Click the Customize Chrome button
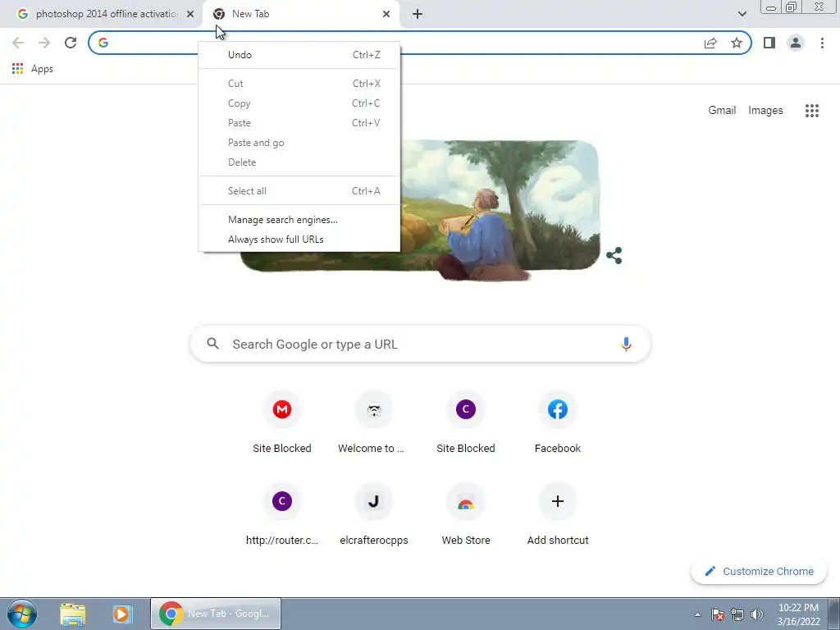840x630 pixels. point(759,571)
